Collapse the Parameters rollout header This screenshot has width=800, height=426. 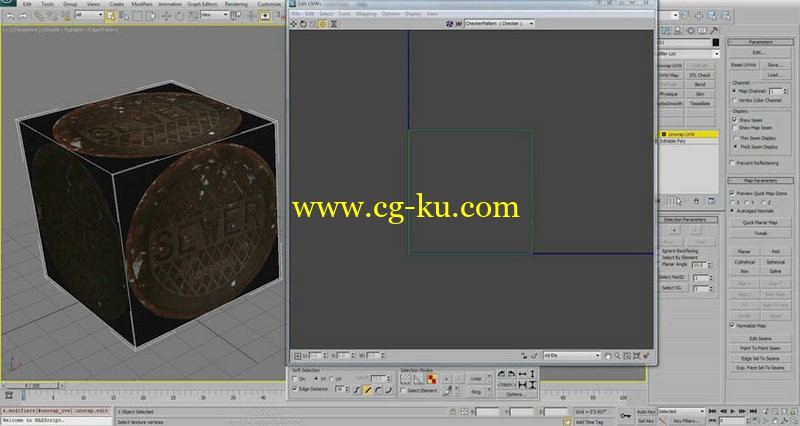tap(760, 42)
